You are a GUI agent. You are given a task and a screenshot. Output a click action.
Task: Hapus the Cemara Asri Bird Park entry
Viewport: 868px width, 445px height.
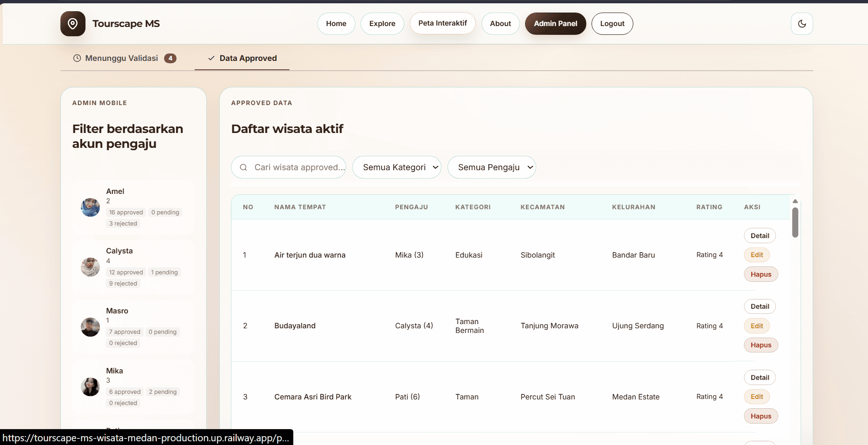(761, 416)
